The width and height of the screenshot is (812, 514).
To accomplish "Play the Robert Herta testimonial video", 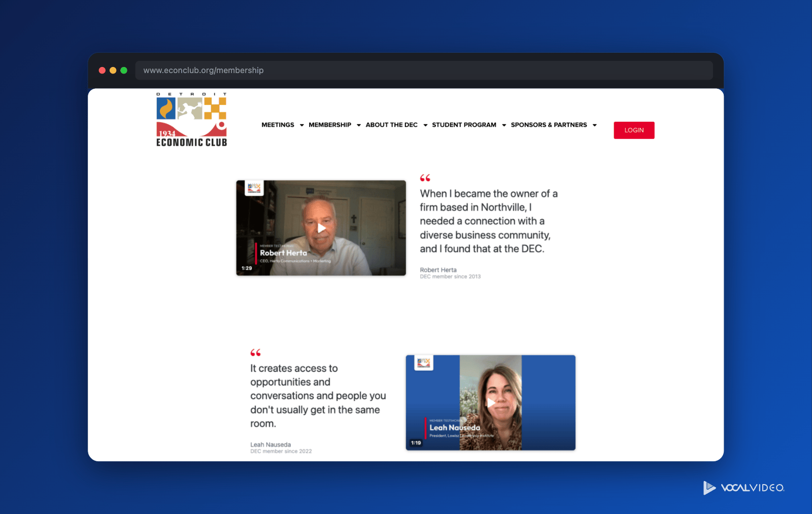I will point(321,228).
